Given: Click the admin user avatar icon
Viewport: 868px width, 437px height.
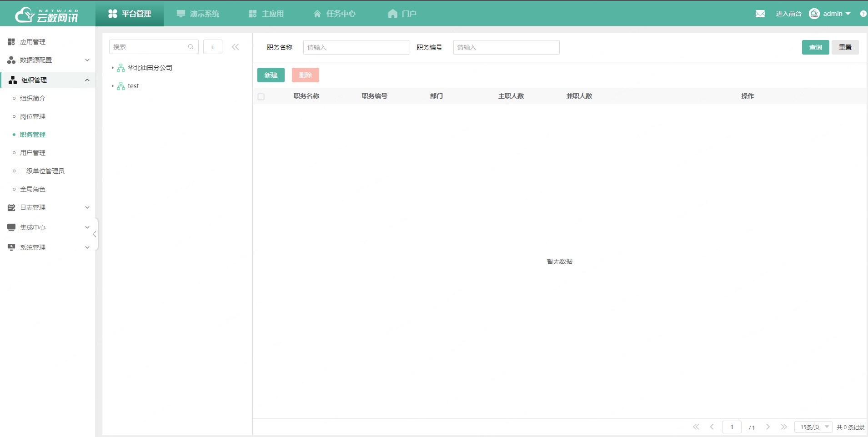Looking at the screenshot, I should tap(814, 14).
